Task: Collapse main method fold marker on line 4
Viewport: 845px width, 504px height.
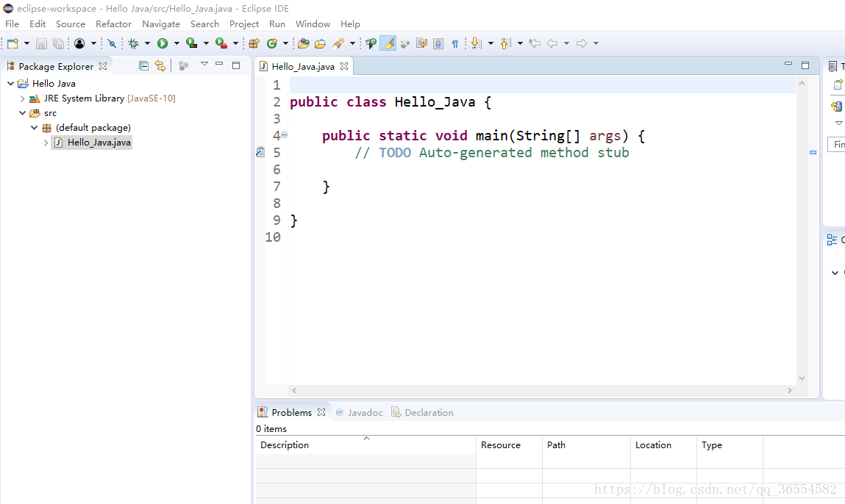Action: point(285,135)
